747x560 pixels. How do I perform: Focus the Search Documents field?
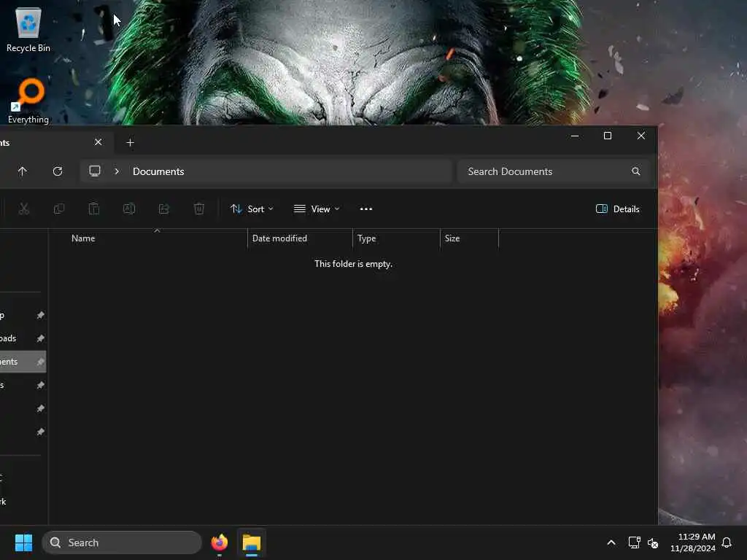[x=554, y=171]
